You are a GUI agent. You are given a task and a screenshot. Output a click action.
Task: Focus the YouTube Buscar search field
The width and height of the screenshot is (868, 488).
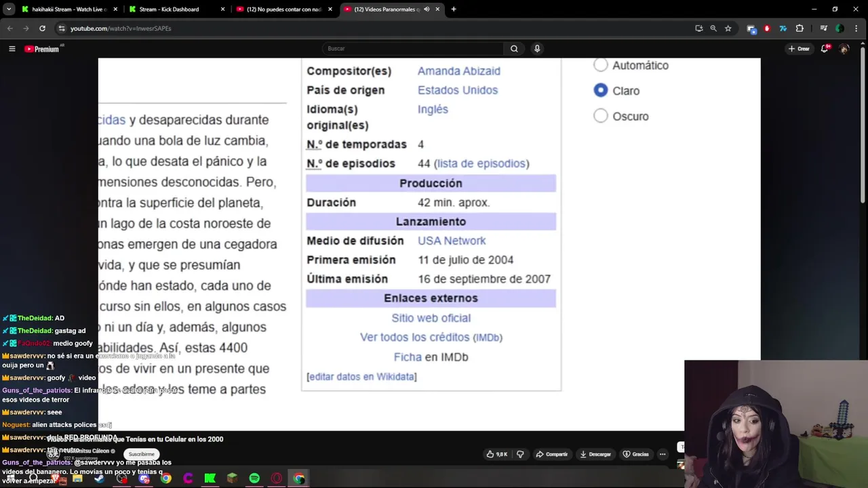pos(413,49)
